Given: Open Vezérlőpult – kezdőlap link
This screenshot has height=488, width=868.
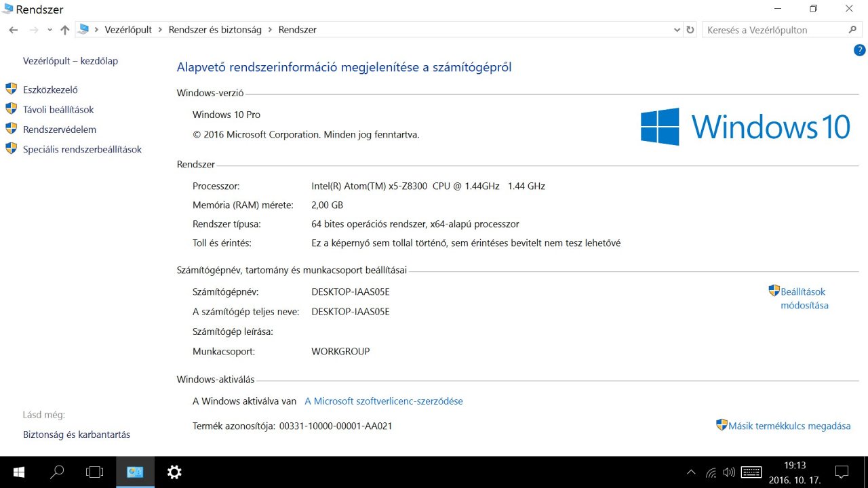Looking at the screenshot, I should tap(71, 61).
